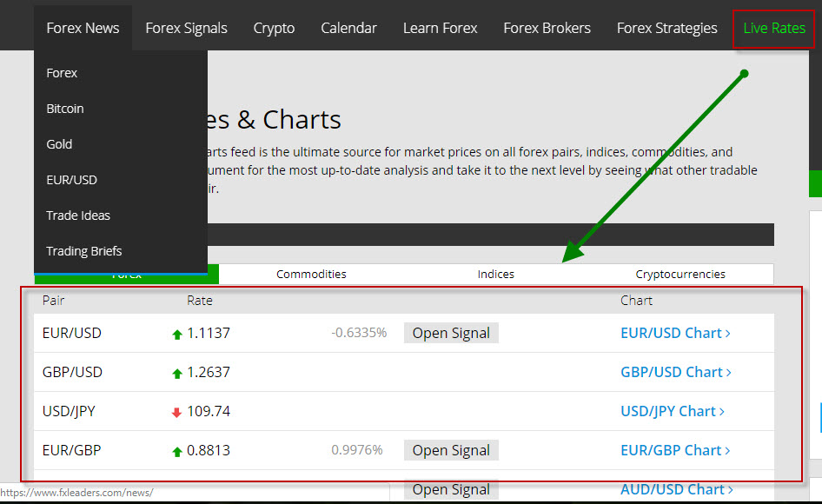Switch to the Commodities tab
Screen dimensions: 822x504
(311, 274)
